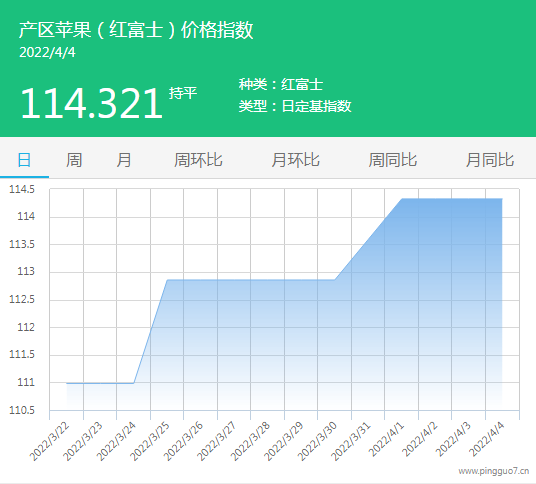Show the 周环比 week-over-week tab

point(198,160)
